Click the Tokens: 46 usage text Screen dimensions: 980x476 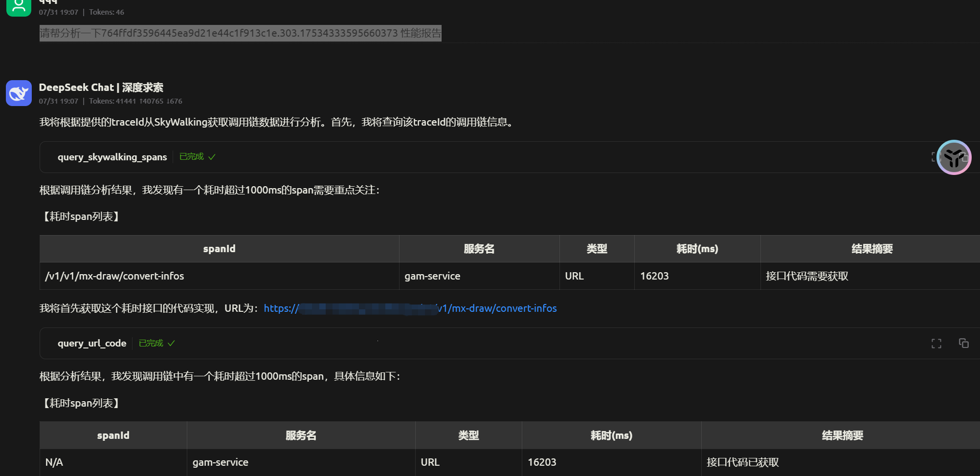click(107, 12)
